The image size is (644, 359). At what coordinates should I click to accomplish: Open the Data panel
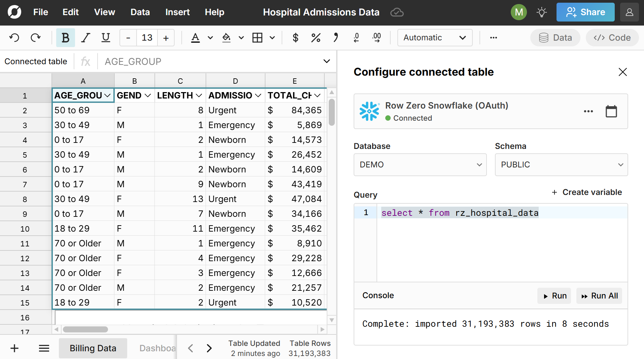[x=554, y=37]
